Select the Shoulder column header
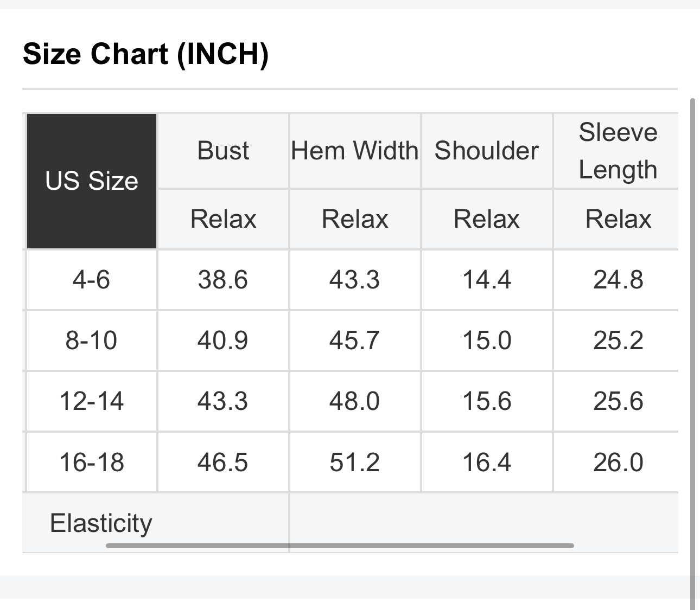Screen dimensions: 700x610 pos(487,151)
